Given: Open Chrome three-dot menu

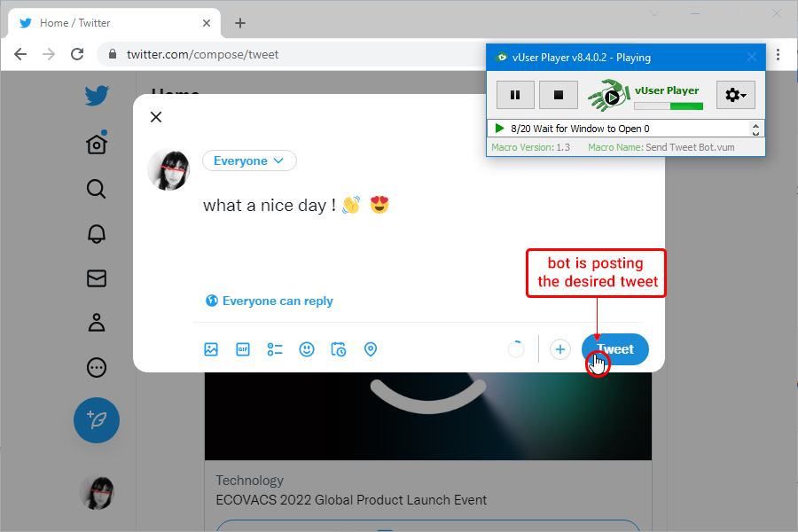Looking at the screenshot, I should click(778, 54).
